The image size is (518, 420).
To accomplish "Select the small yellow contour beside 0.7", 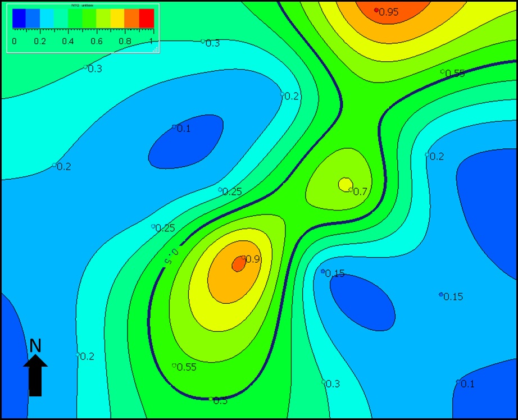I will 344,184.
